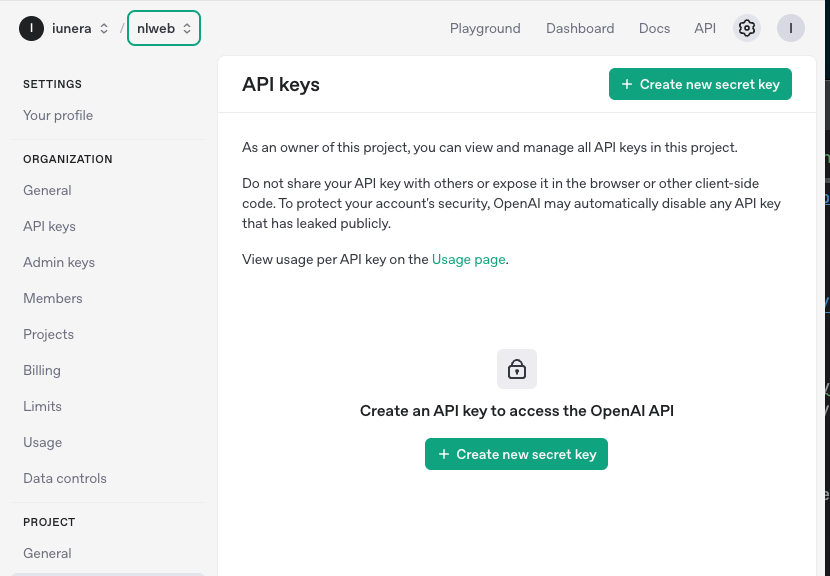The image size is (830, 576).
Task: Click the center Create new secret key button
Action: [x=516, y=454]
